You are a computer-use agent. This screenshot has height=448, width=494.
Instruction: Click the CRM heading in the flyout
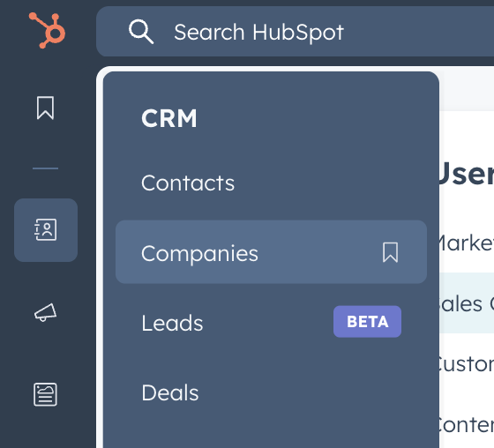click(169, 118)
